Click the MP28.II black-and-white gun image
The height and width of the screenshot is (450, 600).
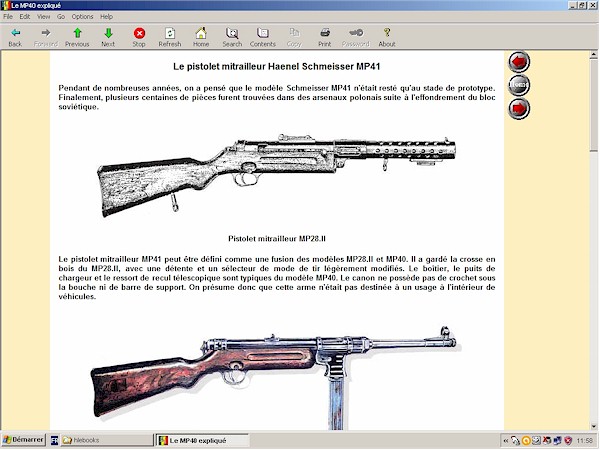coord(277,175)
